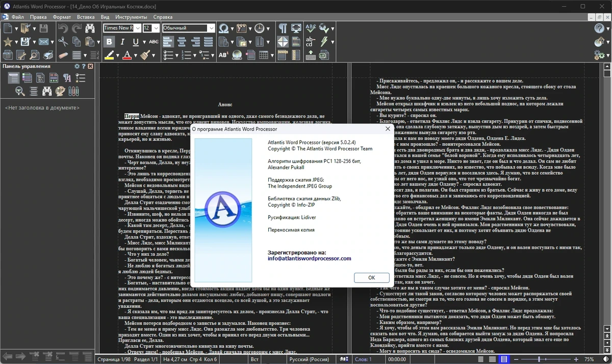
Task: Expand the Omega symbol arrow
Action: (x=232, y=29)
